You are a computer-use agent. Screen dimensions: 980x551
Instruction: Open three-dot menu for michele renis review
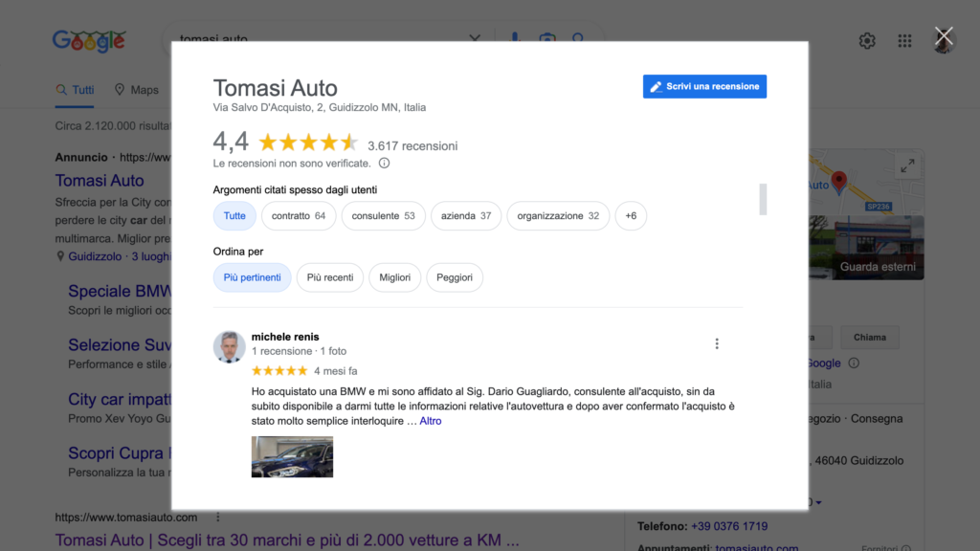(717, 343)
